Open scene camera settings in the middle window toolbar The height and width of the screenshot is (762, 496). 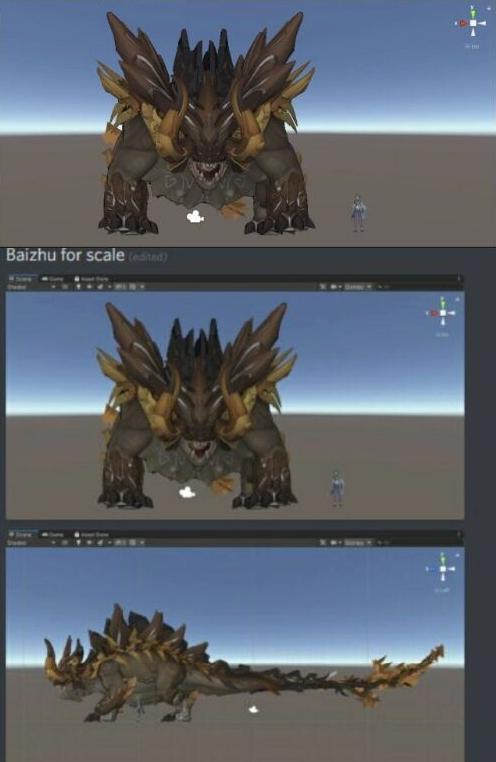336,287
